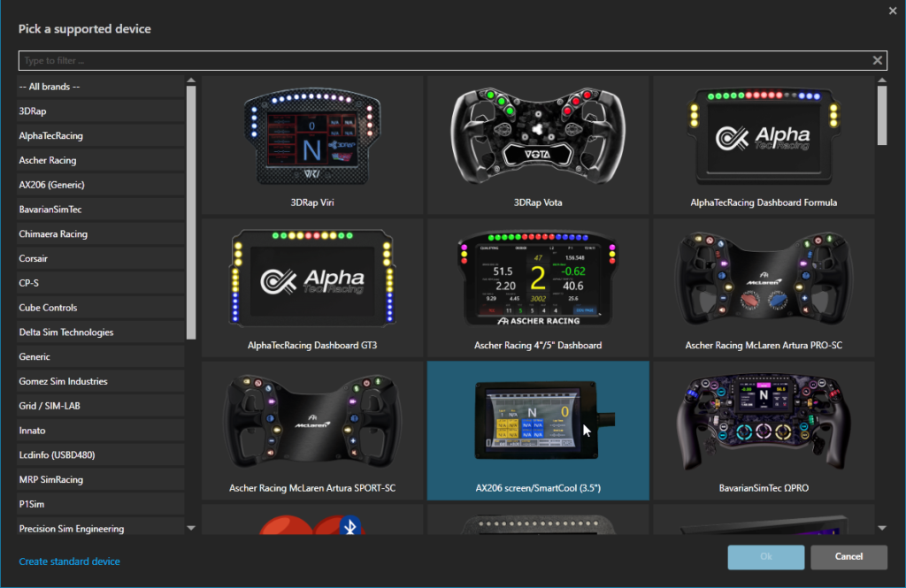
Task: Choose the 3DRap Vota steering wheel
Action: (x=538, y=144)
